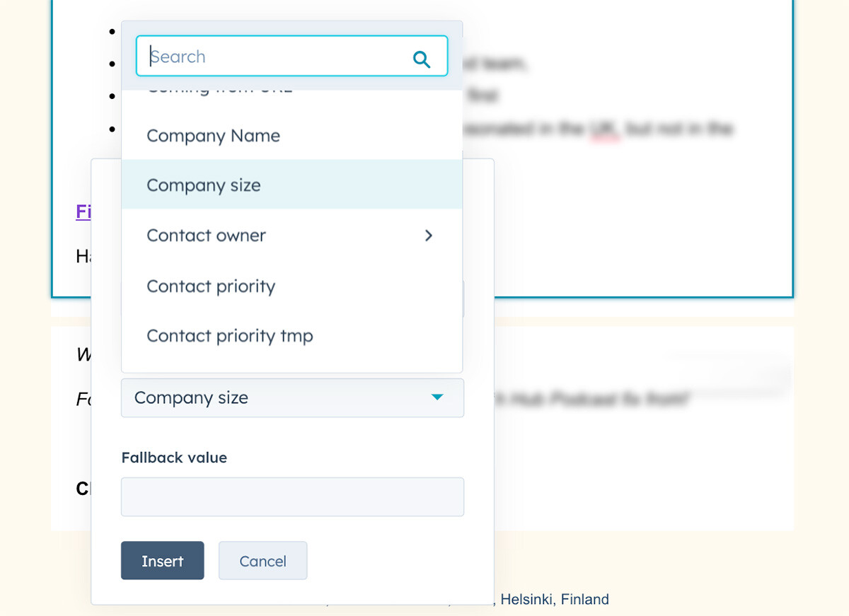Select Company Name from the list
The height and width of the screenshot is (616, 849).
212,136
